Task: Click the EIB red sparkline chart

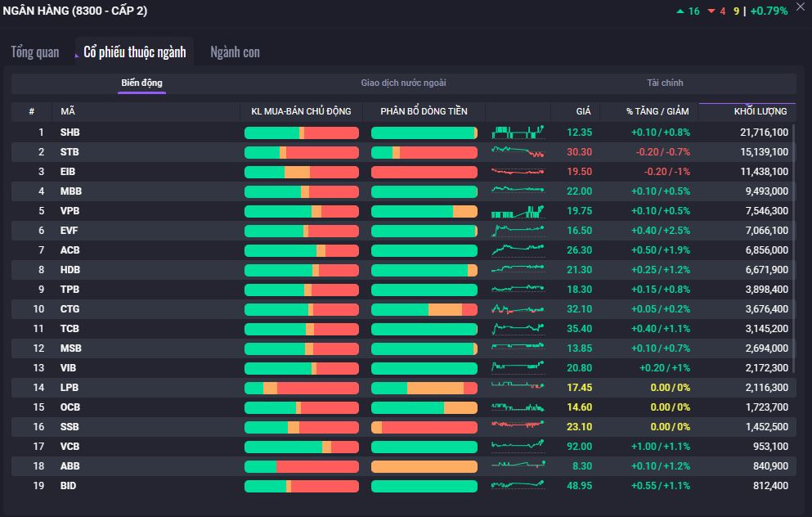Action: [x=518, y=171]
